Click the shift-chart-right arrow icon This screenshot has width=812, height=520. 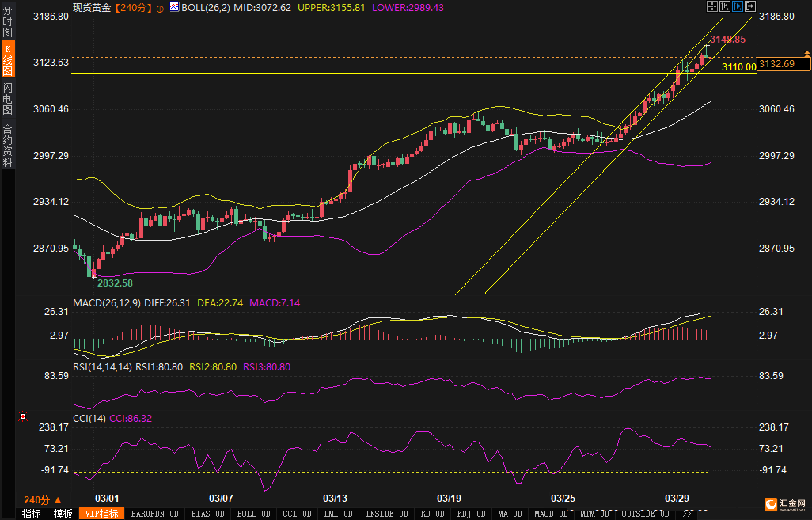click(x=750, y=6)
